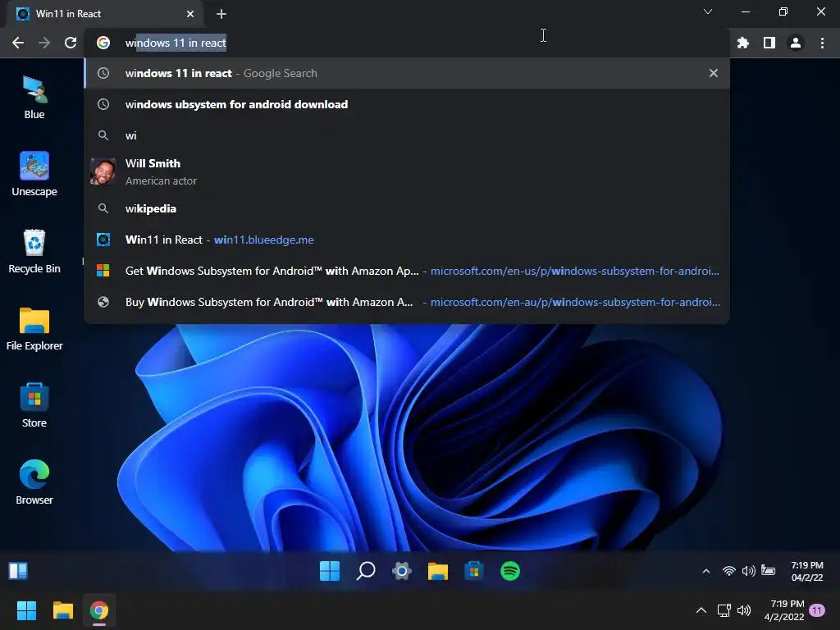
Task: Open the notification badge showing 11
Action: pyautogui.click(x=817, y=610)
